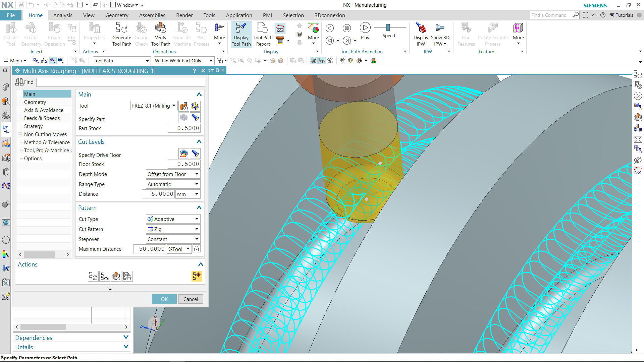The width and height of the screenshot is (644, 362).
Task: Click Display IPW icon
Action: (421, 34)
